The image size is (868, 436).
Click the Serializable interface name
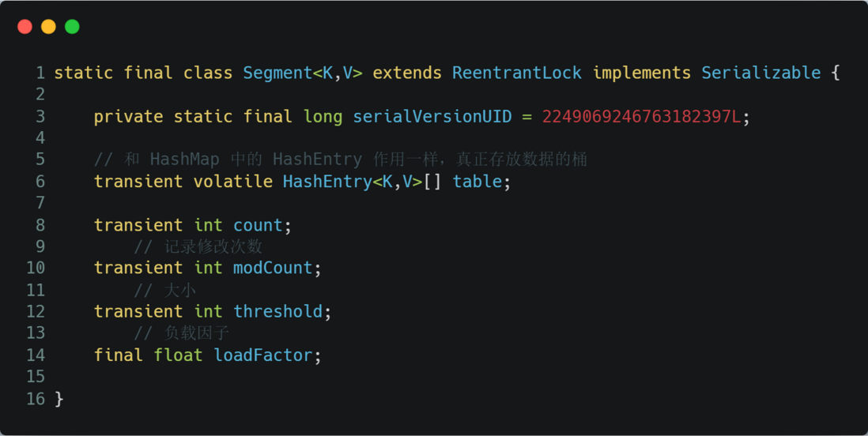pyautogui.click(x=761, y=73)
